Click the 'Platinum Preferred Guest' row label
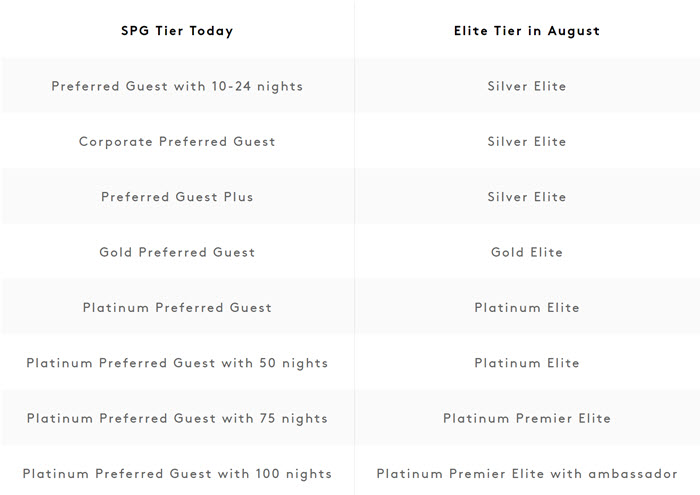This screenshot has height=495, width=700. (177, 308)
